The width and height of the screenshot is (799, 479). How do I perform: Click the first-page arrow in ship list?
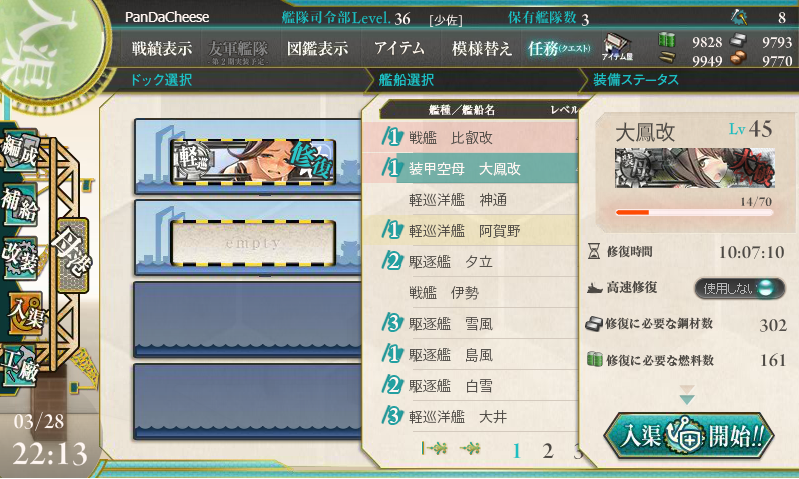pos(435,448)
